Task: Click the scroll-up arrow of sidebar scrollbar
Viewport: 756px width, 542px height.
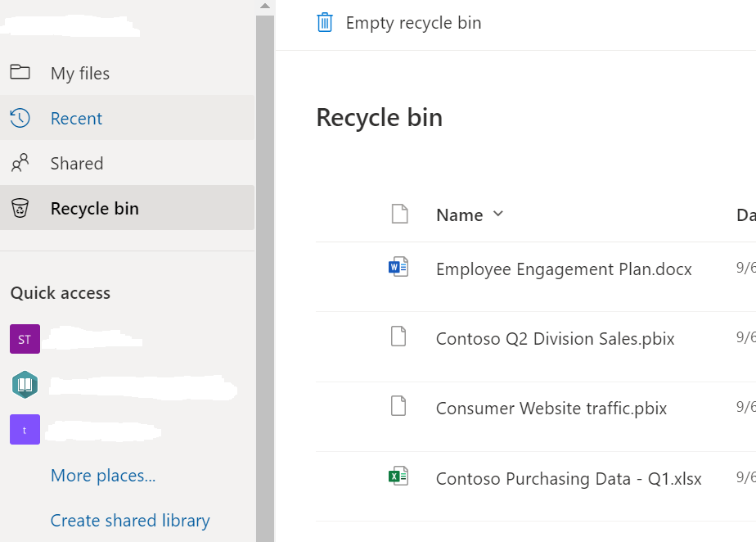Action: (264, 6)
